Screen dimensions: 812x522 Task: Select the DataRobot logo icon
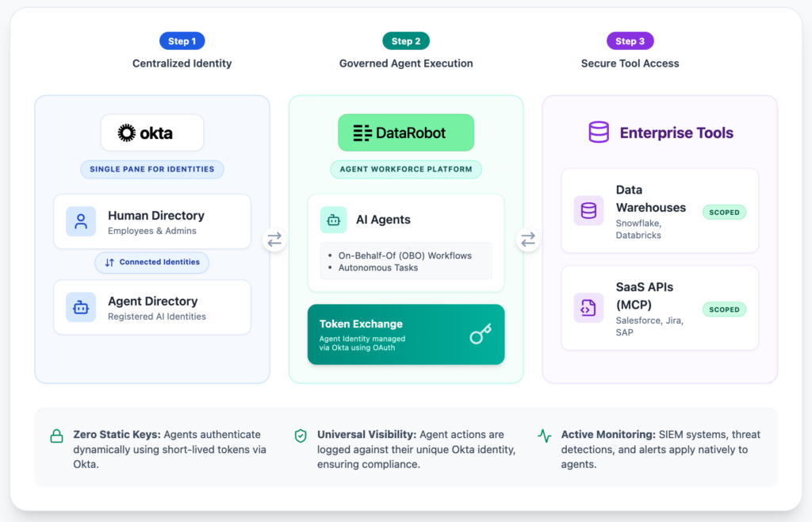[x=362, y=132]
